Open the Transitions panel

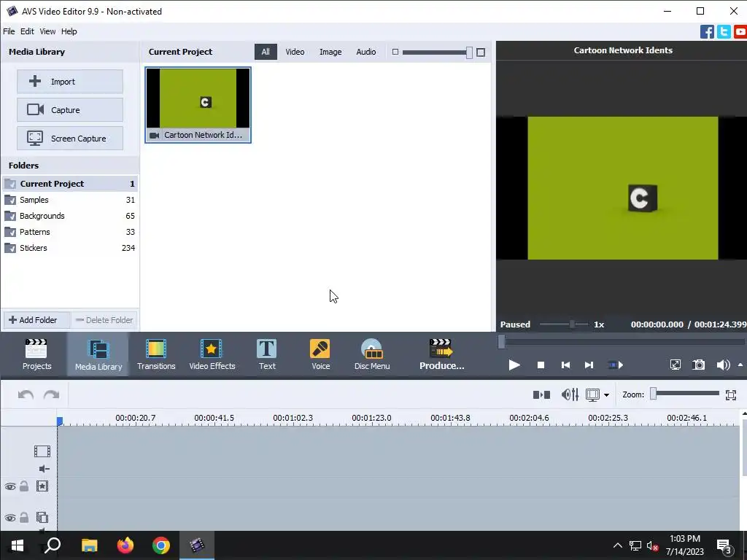[x=156, y=354]
